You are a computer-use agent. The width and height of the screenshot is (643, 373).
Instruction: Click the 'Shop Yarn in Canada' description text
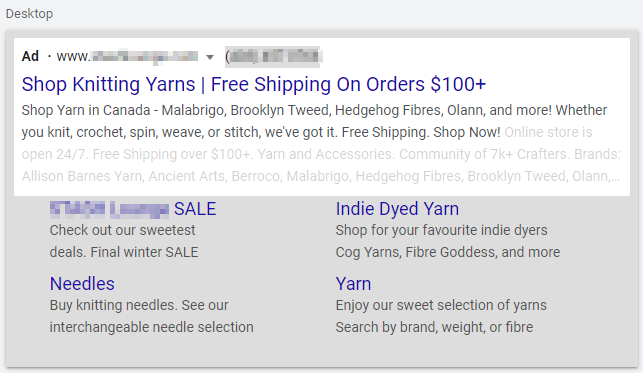coord(86,110)
